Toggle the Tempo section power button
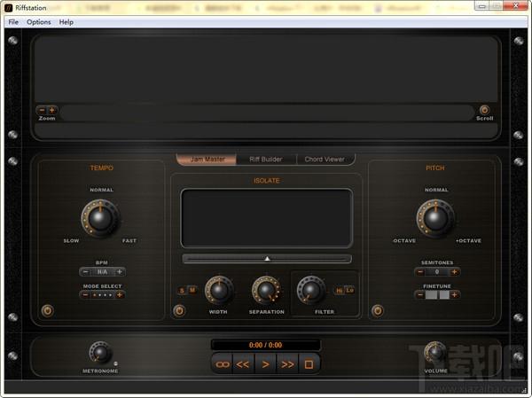Viewport: 532px width, 398px height. point(48,311)
